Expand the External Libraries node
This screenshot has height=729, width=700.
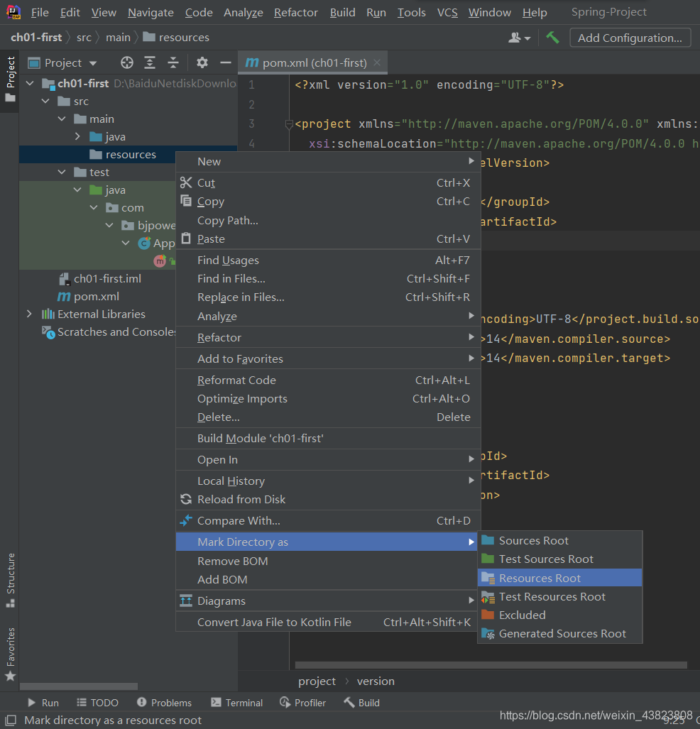(x=29, y=314)
